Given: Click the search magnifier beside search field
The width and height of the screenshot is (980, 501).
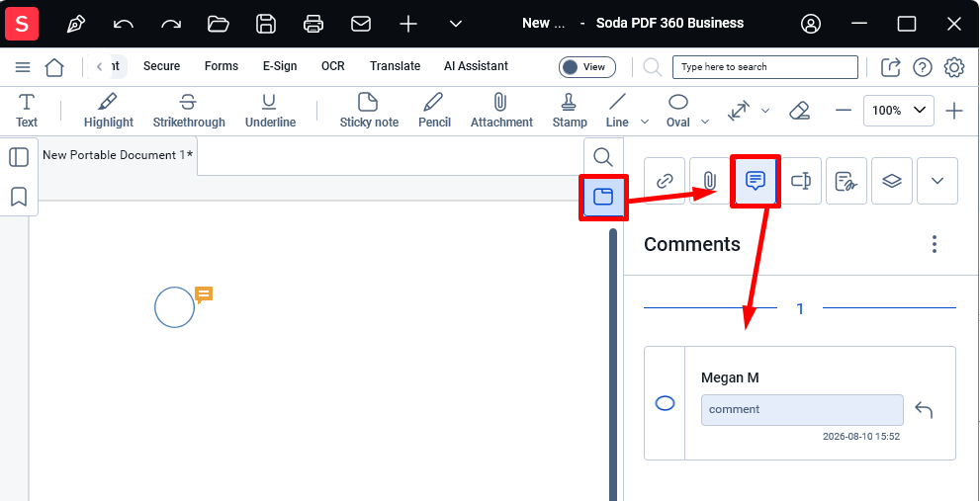Looking at the screenshot, I should (652, 67).
